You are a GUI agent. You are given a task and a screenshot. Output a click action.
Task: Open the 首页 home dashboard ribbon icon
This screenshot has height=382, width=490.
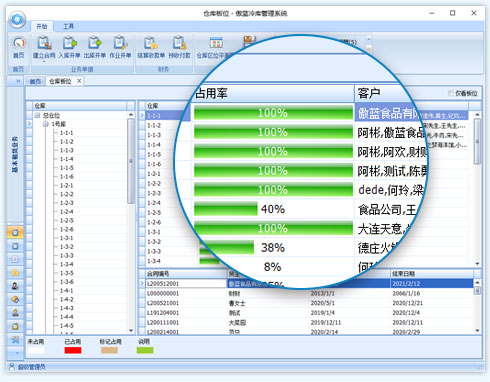(19, 47)
